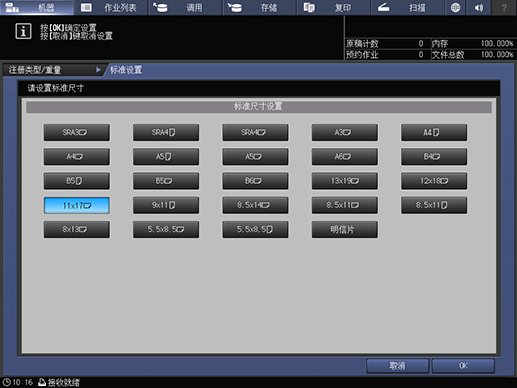Select 8.5x14 landscape size

click(x=255, y=205)
